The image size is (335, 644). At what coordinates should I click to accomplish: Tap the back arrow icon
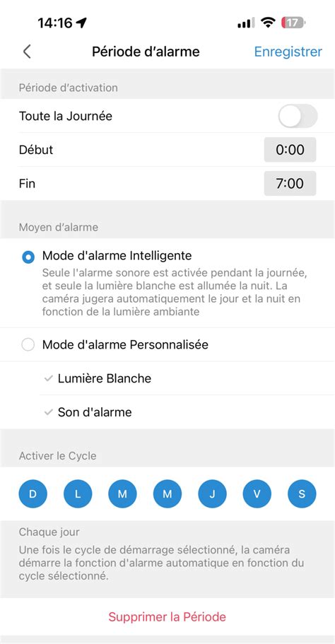pyautogui.click(x=27, y=52)
